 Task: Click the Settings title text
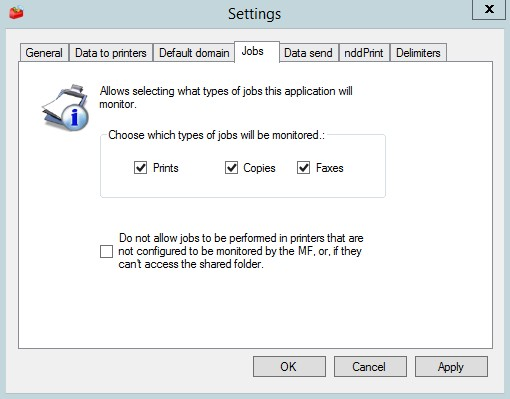click(x=254, y=14)
